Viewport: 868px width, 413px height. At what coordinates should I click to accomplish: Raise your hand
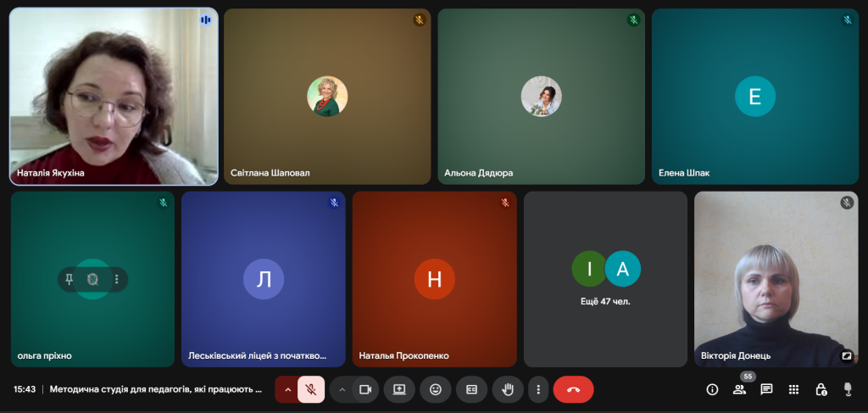pos(508,389)
